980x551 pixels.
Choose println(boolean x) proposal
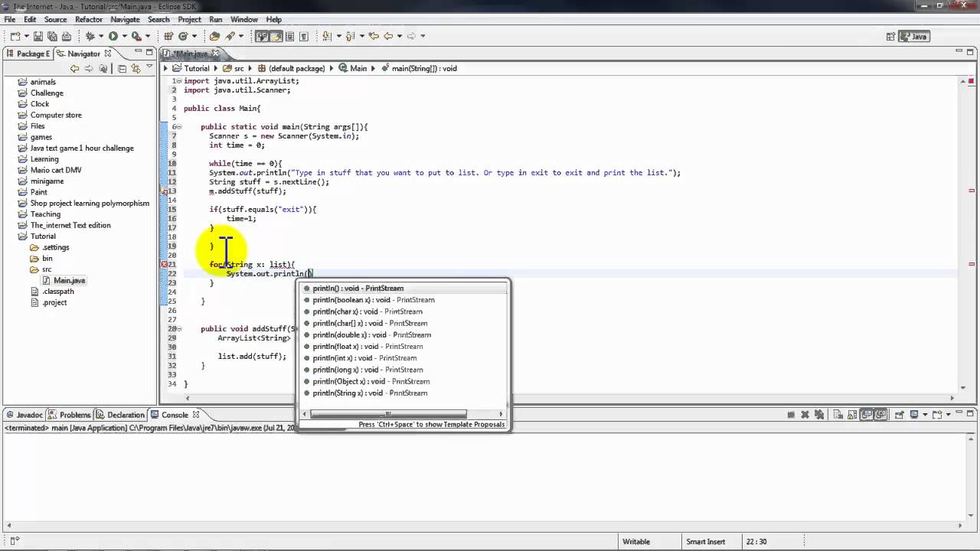click(374, 300)
